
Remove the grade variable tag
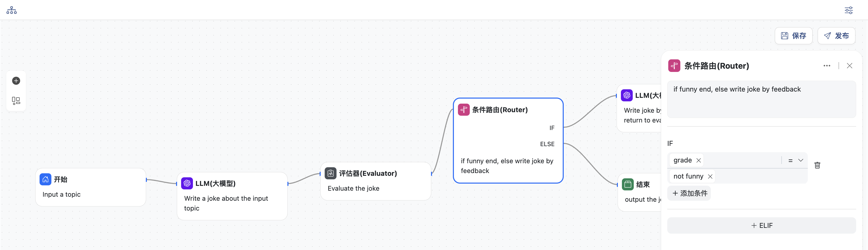(698, 160)
